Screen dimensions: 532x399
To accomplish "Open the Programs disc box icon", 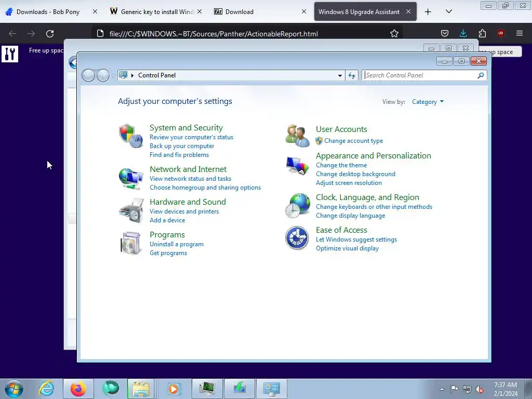I will 131,243.
